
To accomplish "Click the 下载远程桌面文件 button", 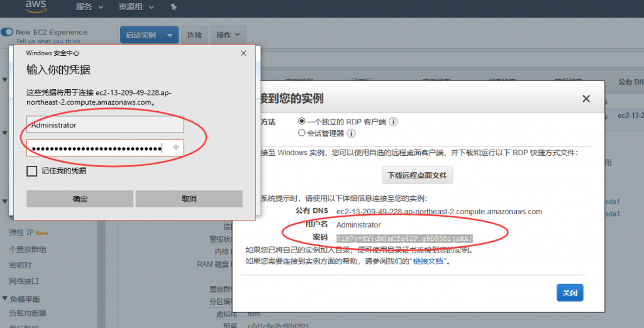I will 417,175.
